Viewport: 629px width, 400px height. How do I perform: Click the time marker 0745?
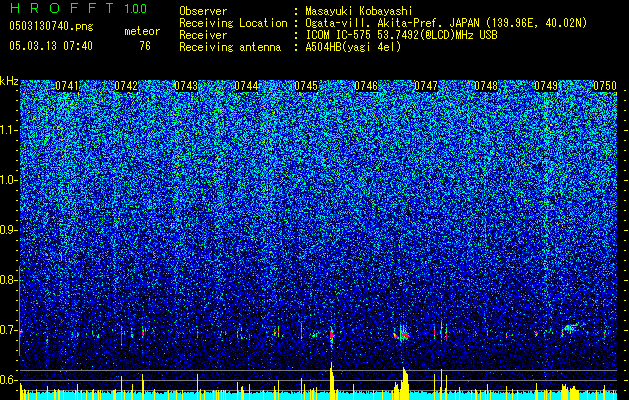(x=306, y=86)
